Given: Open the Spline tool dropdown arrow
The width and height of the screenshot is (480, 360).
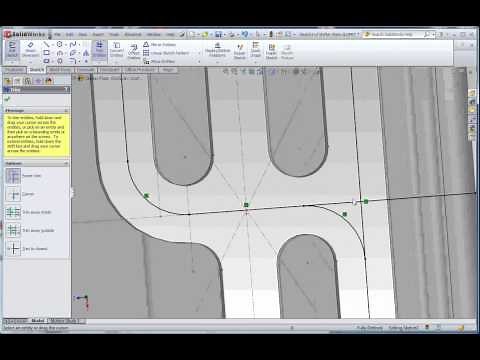Looking at the screenshot, I should [79, 44].
